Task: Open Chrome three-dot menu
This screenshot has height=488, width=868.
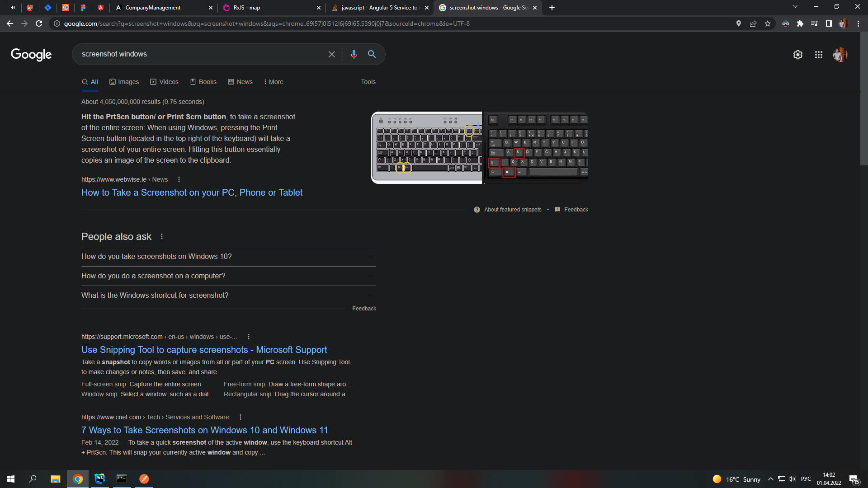Action: tap(858, 23)
